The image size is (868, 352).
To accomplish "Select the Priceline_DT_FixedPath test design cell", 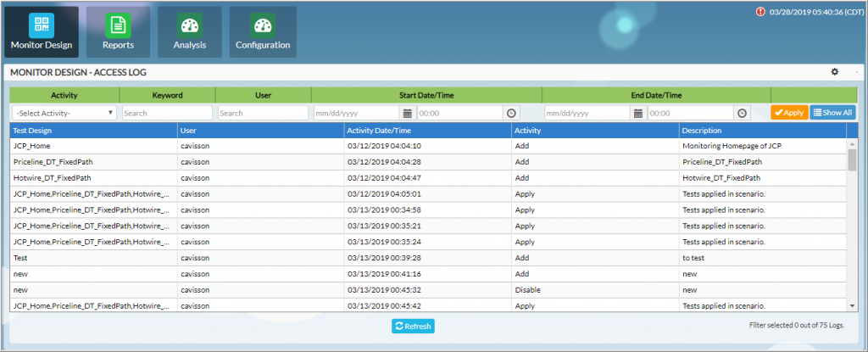I will (93, 162).
